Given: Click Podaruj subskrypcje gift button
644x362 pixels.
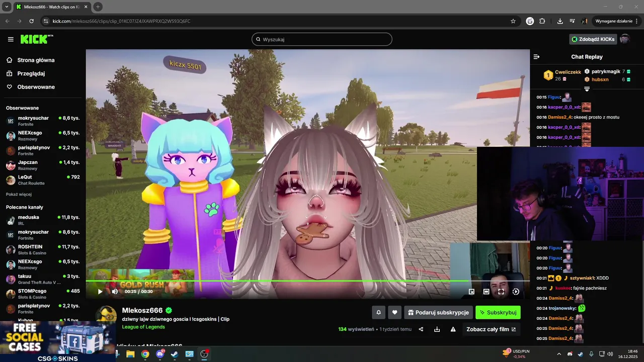Looking at the screenshot, I should click(438, 312).
